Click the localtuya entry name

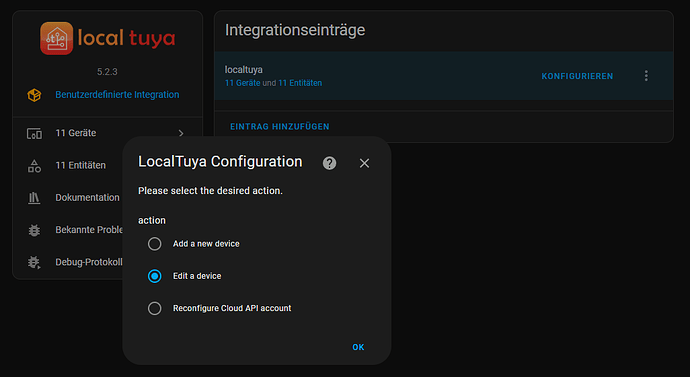[x=244, y=70]
